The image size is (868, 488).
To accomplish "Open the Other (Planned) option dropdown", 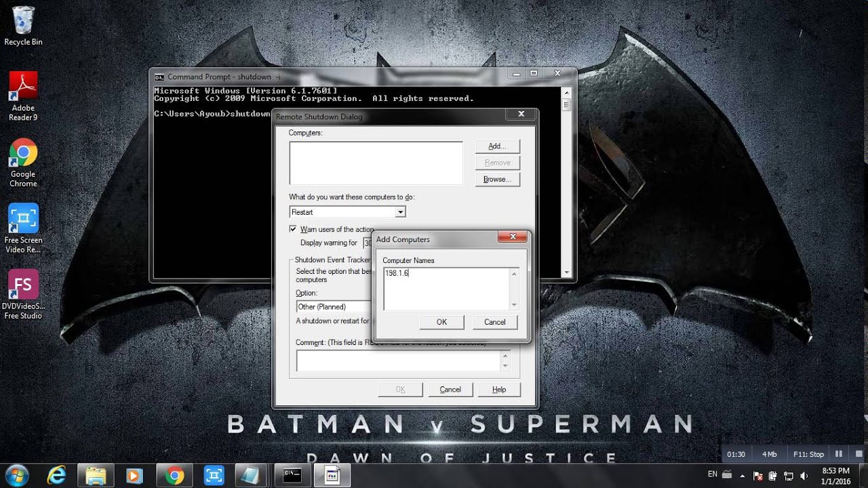I will coord(334,307).
